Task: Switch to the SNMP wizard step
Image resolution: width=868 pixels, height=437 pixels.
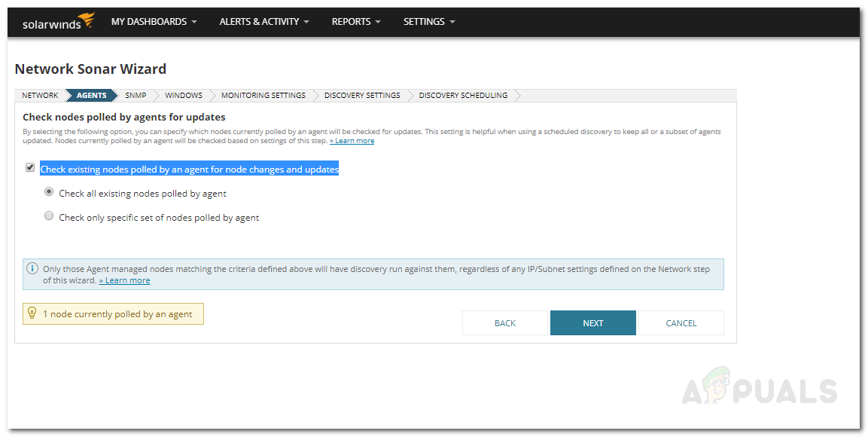Action: click(136, 96)
